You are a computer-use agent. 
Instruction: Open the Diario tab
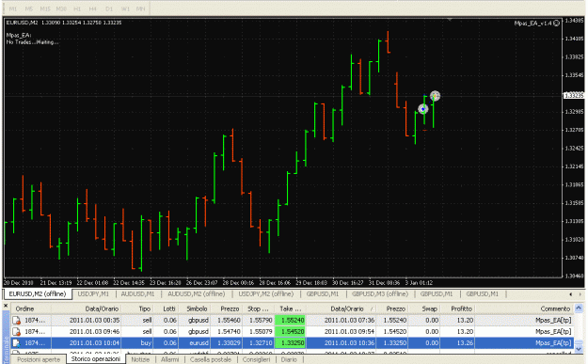(x=289, y=359)
